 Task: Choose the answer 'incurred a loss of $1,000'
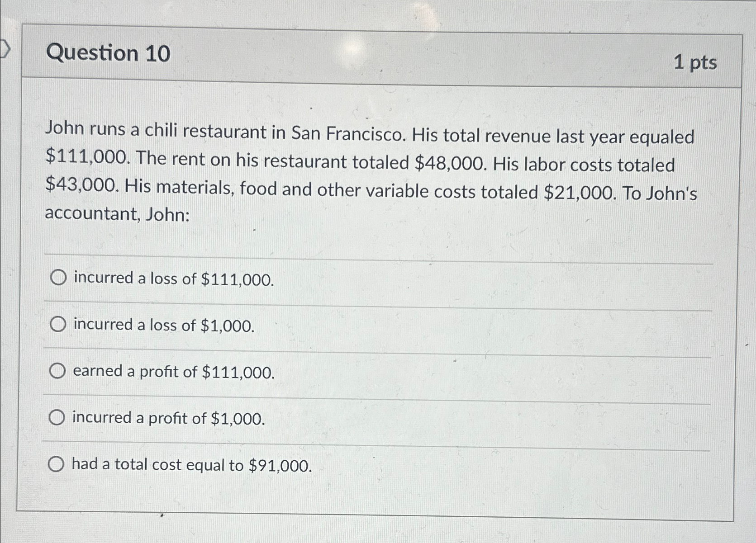pyautogui.click(x=58, y=324)
